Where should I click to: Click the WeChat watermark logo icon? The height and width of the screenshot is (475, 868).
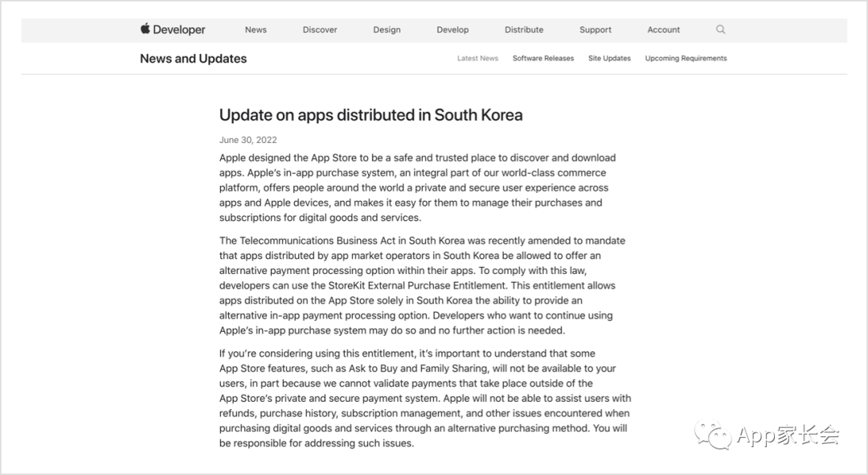pyautogui.click(x=713, y=436)
